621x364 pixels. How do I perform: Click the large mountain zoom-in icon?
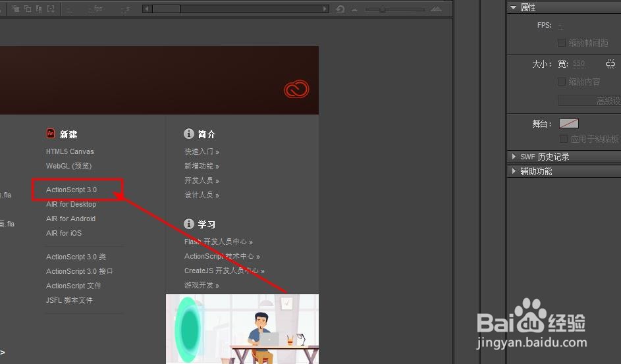point(436,9)
